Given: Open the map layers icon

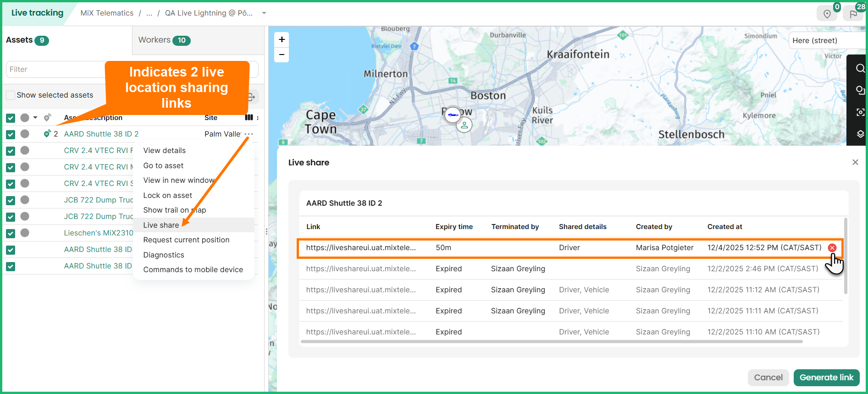Looking at the screenshot, I should click(x=860, y=134).
